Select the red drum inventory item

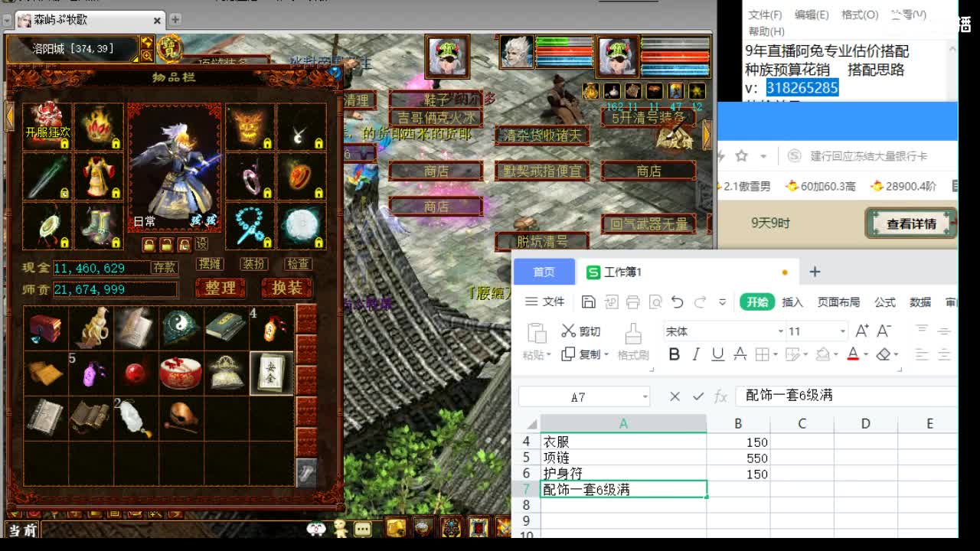[x=181, y=373]
